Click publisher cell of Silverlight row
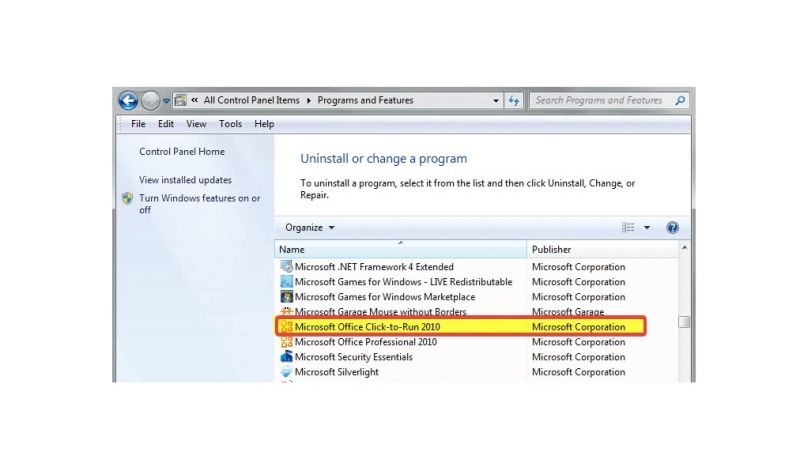Screen dimensions: 800x450 579,372
